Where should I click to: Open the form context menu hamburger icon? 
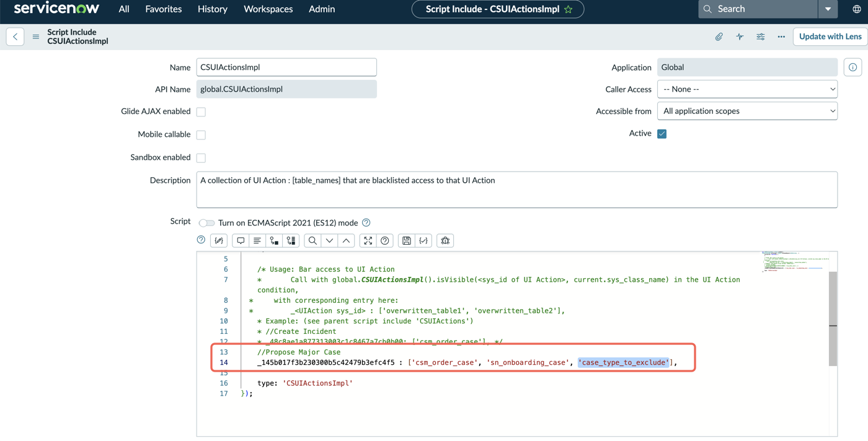(36, 37)
